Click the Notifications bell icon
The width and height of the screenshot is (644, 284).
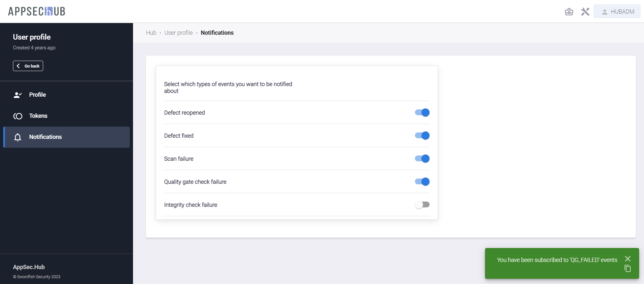coord(18,137)
